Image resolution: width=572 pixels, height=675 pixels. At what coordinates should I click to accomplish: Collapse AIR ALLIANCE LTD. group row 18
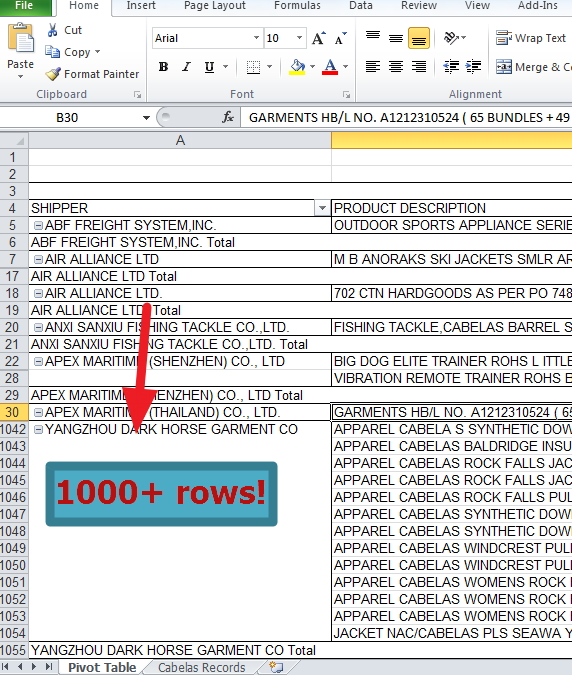click(38, 293)
